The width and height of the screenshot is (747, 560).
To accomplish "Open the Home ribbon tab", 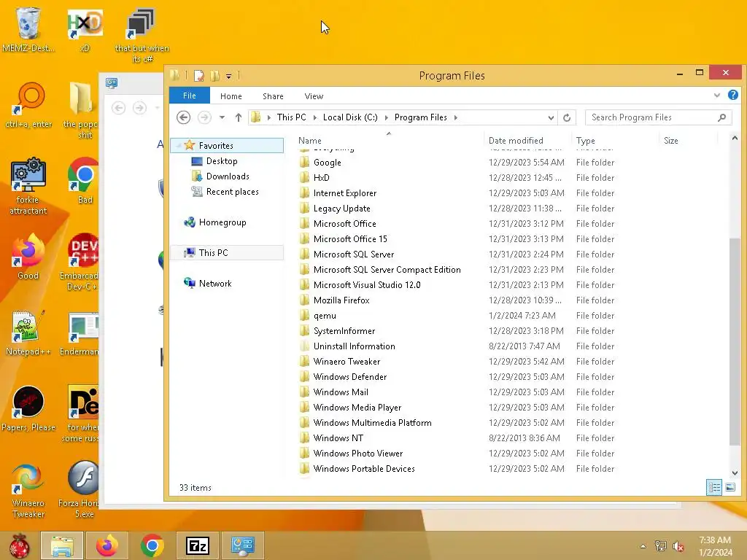I will tap(231, 96).
